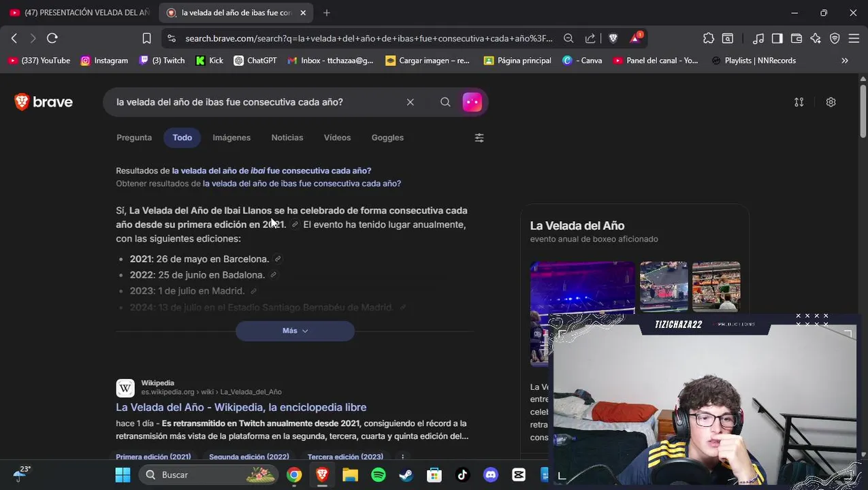868x490 pixels.
Task: Switch to the Noticias tab
Action: pos(287,137)
